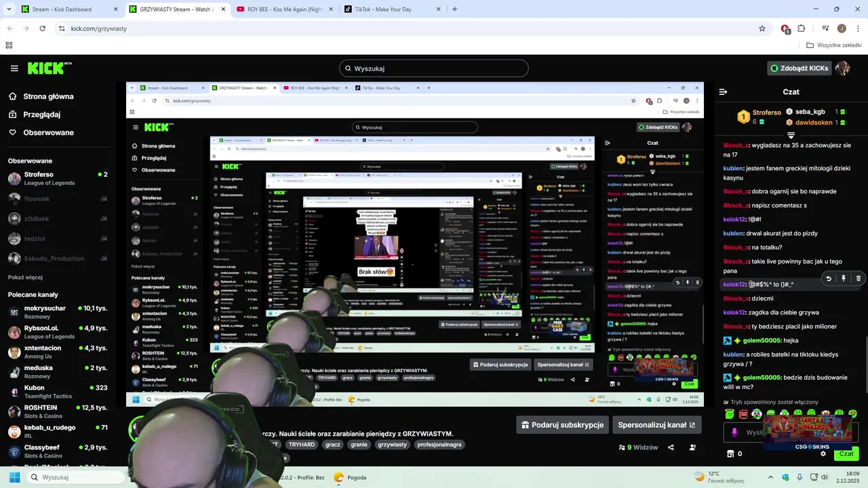Open recommended channel Kubon

click(x=58, y=392)
